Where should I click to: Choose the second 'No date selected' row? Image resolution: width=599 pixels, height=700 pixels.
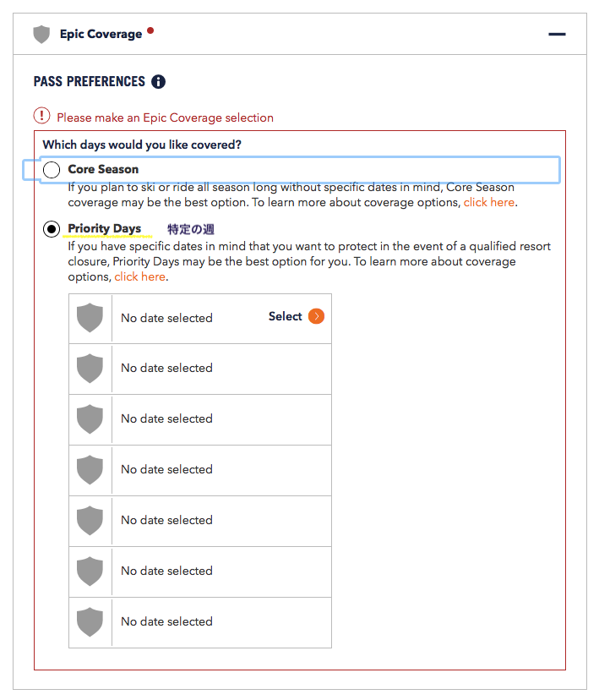[166, 369]
